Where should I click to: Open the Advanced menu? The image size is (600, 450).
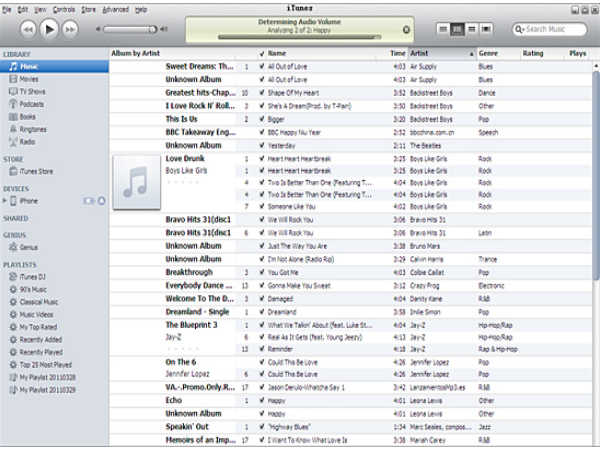115,8
